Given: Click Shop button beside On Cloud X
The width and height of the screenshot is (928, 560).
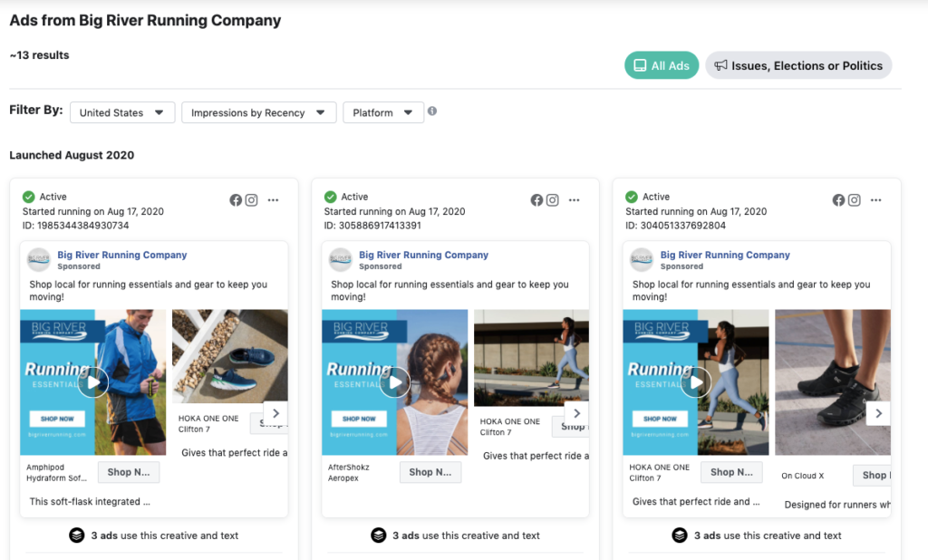Looking at the screenshot, I should tap(873, 475).
